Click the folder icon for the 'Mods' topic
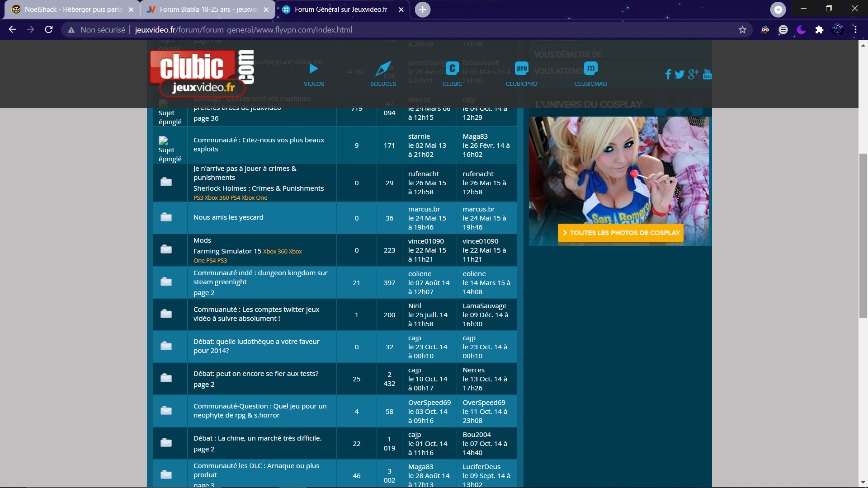Image resolution: width=868 pixels, height=488 pixels. point(166,249)
